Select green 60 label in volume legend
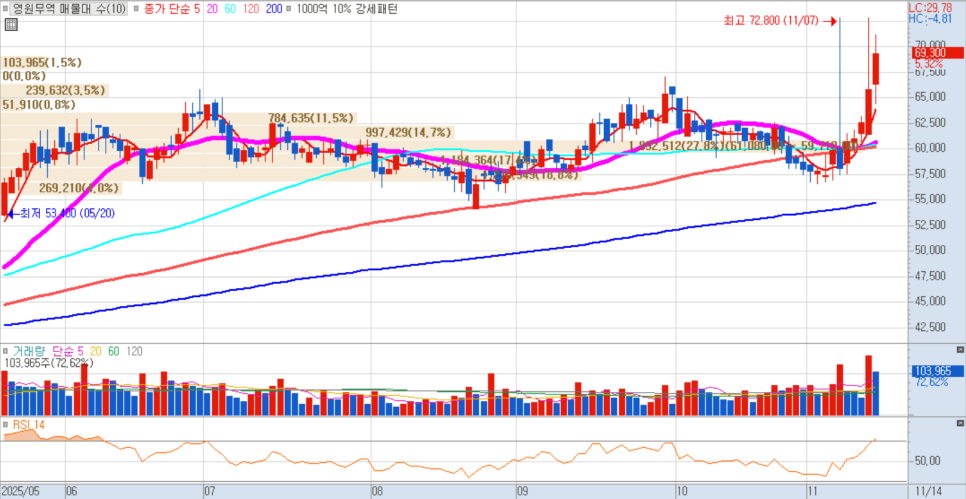Viewport: 966px width, 499px height. click(x=114, y=351)
